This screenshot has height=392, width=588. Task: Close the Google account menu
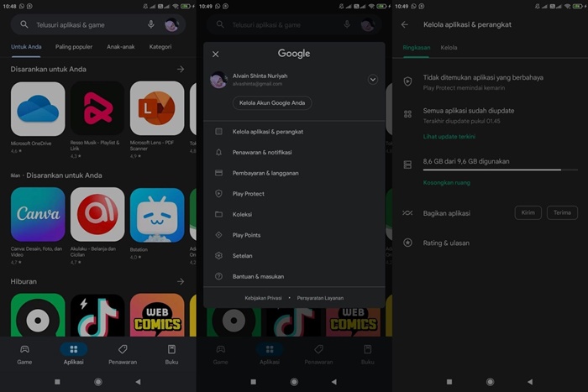(x=216, y=55)
